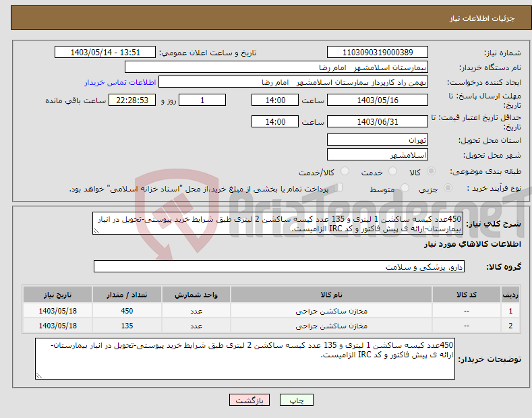Click the resize handle of شرح کلی نیاز
This screenshot has height=418, width=532.
tap(96, 231)
